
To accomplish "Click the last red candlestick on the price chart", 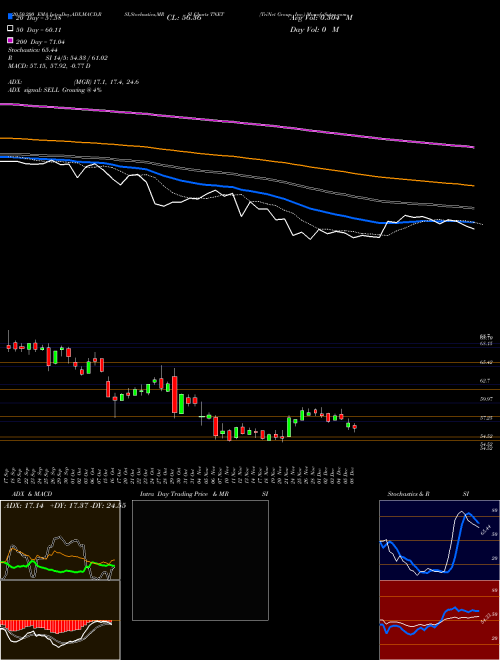I will click(x=354, y=427).
